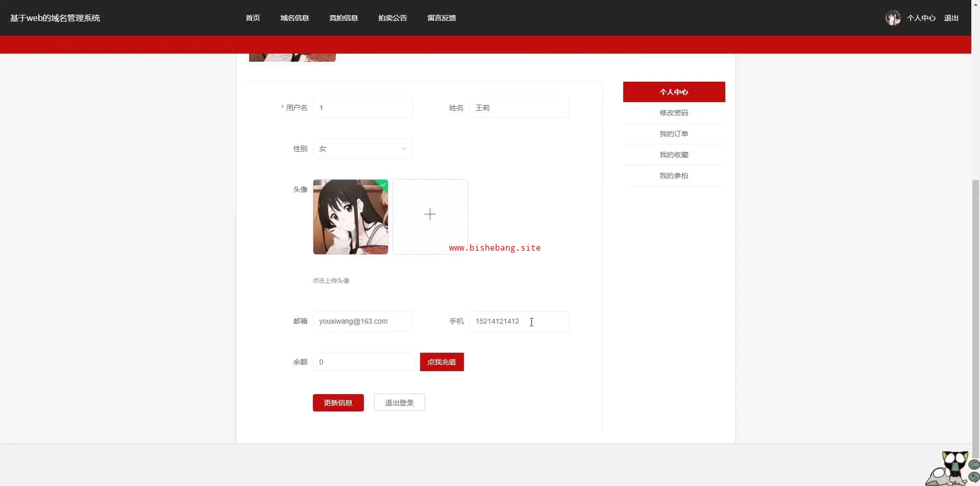Viewport: 980px width, 486px height.
Task: Click the cartoon mascot widget in the corner
Action: pos(952,468)
